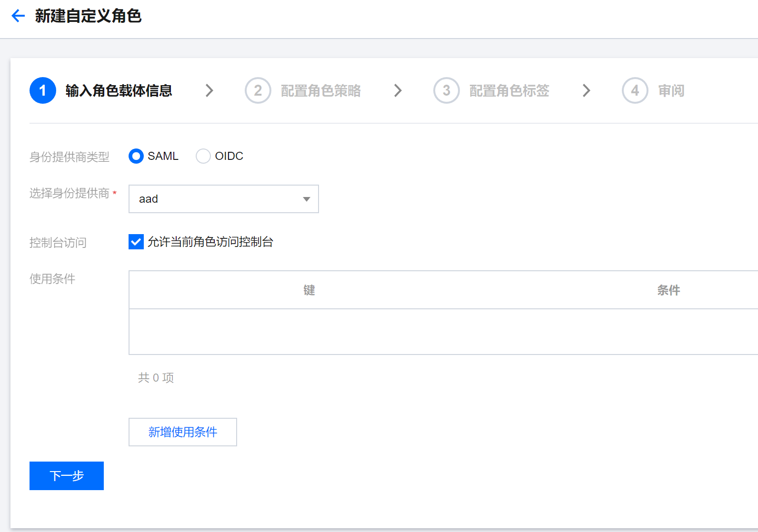The image size is (758, 532).
Task: Click chevron arrow after 配置角色策略
Action: click(398, 90)
